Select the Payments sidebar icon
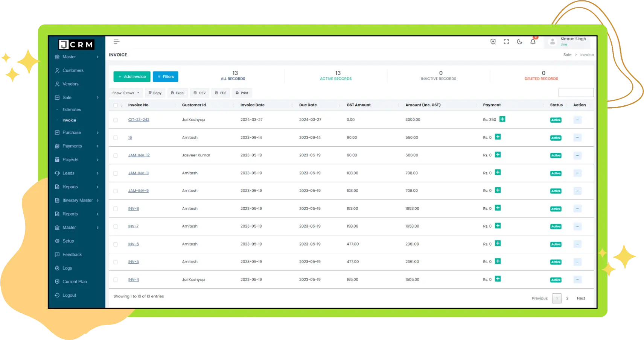 57,146
